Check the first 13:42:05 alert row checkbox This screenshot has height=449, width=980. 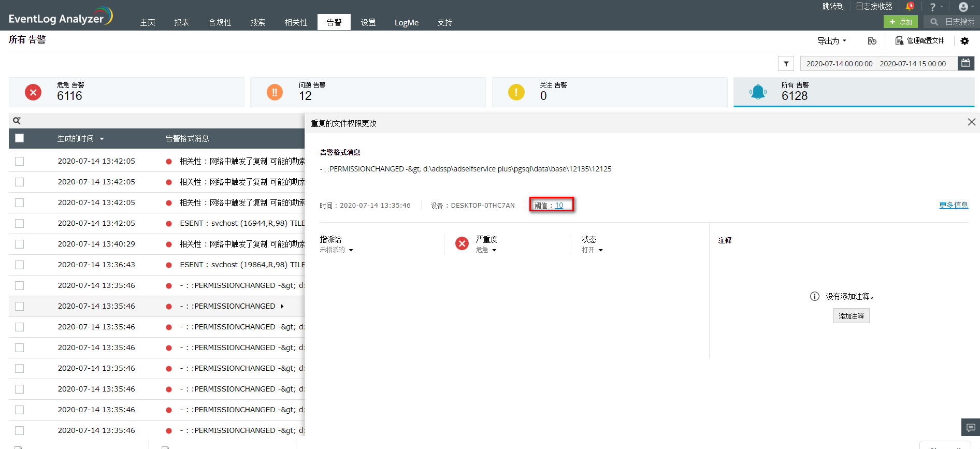(x=20, y=161)
